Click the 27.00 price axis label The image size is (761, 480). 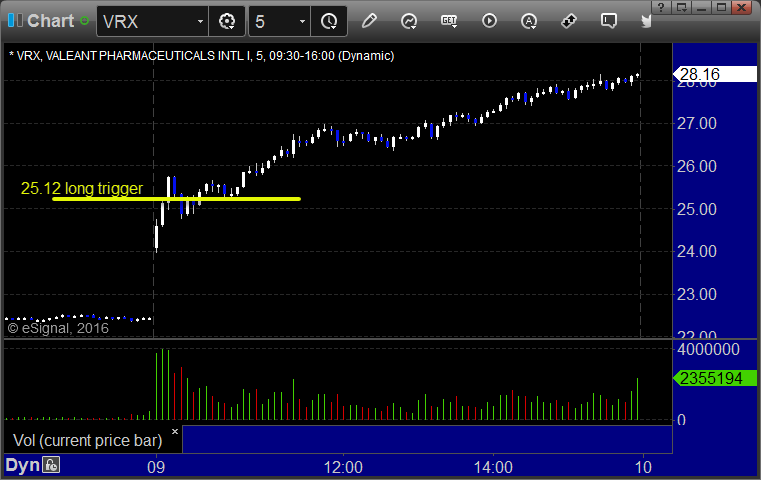(x=696, y=123)
